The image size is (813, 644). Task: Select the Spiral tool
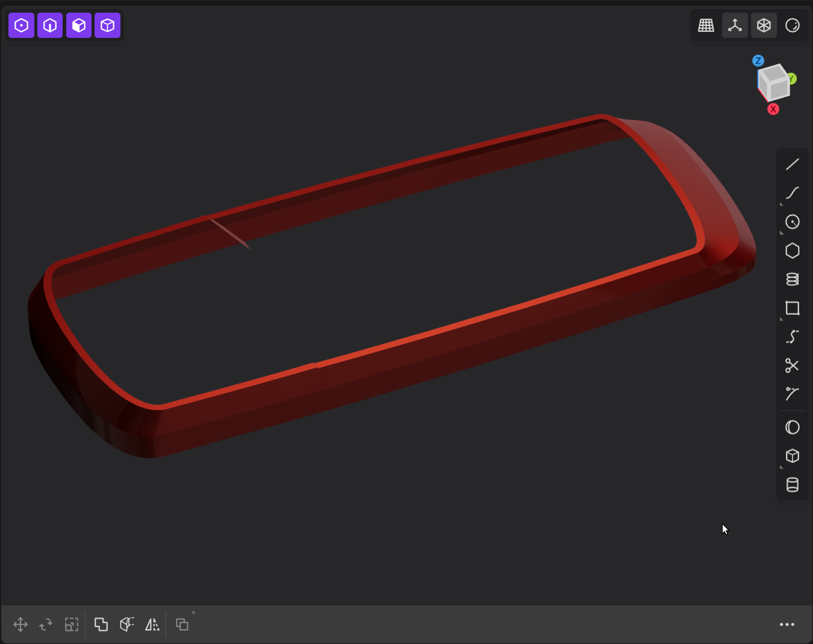tap(793, 279)
